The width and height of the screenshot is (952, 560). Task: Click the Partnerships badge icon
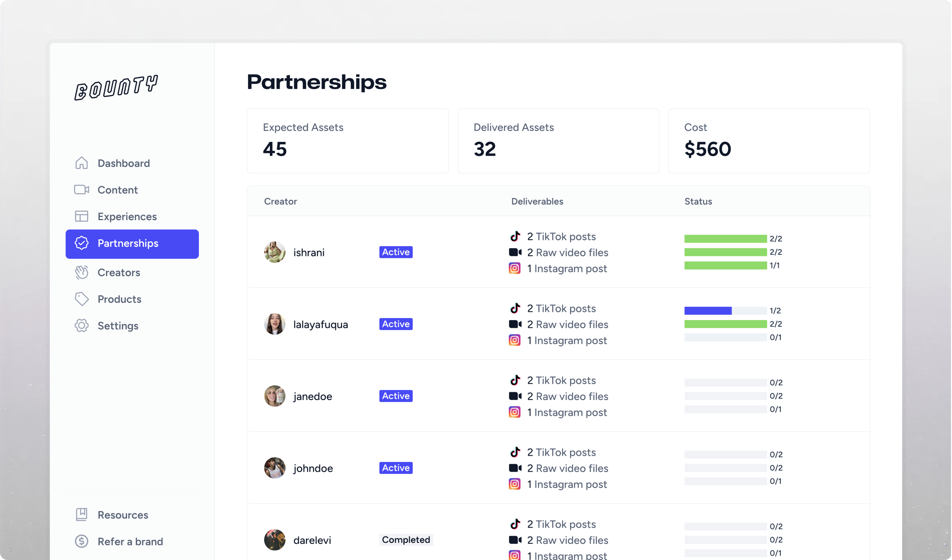tap(81, 244)
